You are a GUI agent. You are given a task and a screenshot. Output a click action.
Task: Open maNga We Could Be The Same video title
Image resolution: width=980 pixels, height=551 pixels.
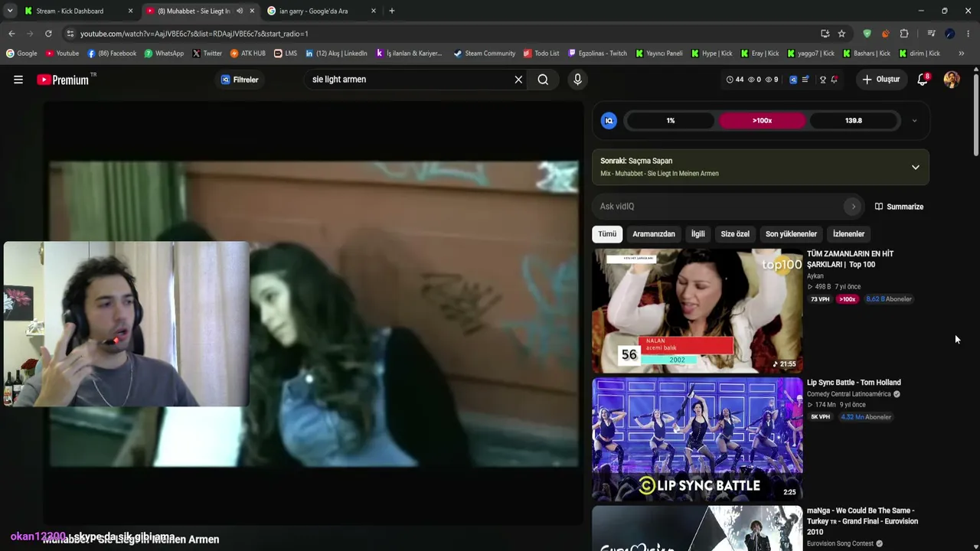(x=862, y=521)
